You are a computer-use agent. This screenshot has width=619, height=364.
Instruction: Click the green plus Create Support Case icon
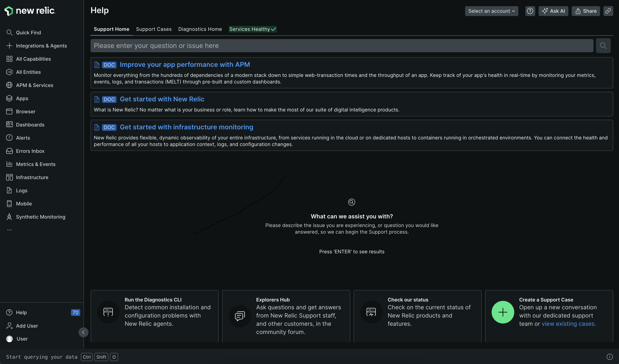point(503,312)
